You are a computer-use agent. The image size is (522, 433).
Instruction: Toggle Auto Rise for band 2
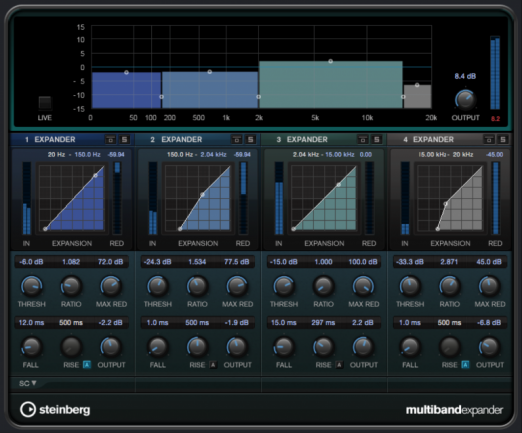click(213, 365)
